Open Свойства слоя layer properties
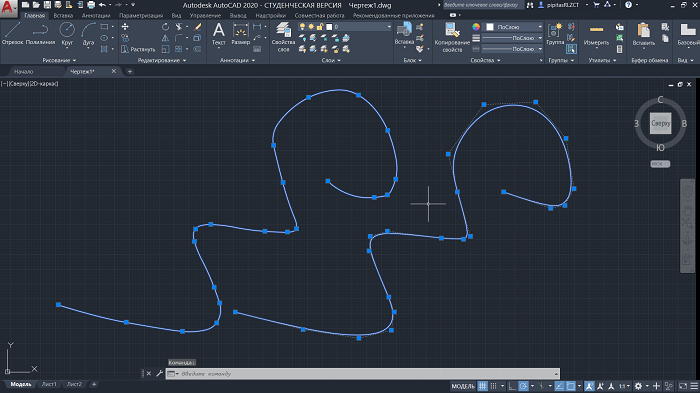The image size is (700, 393). [283, 37]
